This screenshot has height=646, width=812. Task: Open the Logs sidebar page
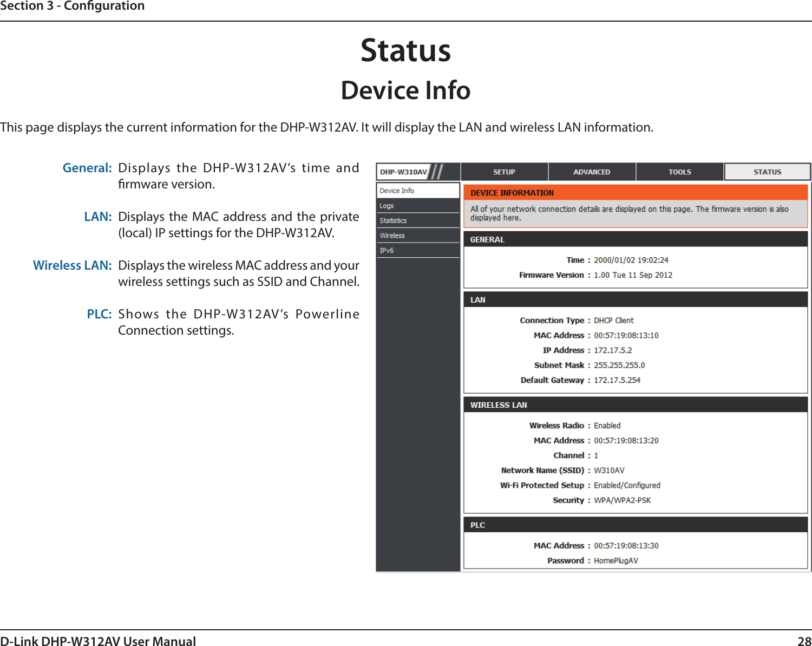pyautogui.click(x=418, y=206)
